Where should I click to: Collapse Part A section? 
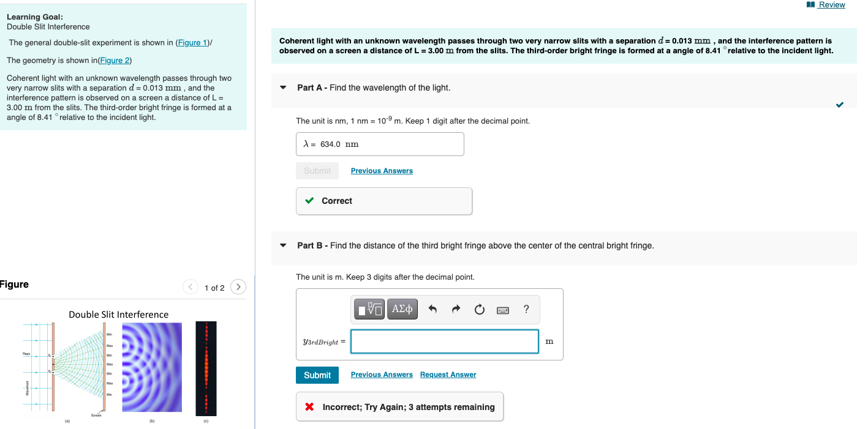(282, 88)
